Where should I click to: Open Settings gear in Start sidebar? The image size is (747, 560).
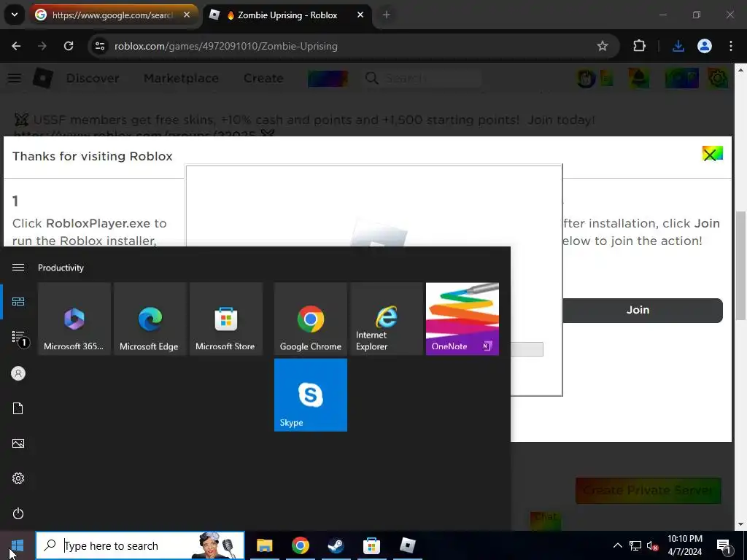18,478
